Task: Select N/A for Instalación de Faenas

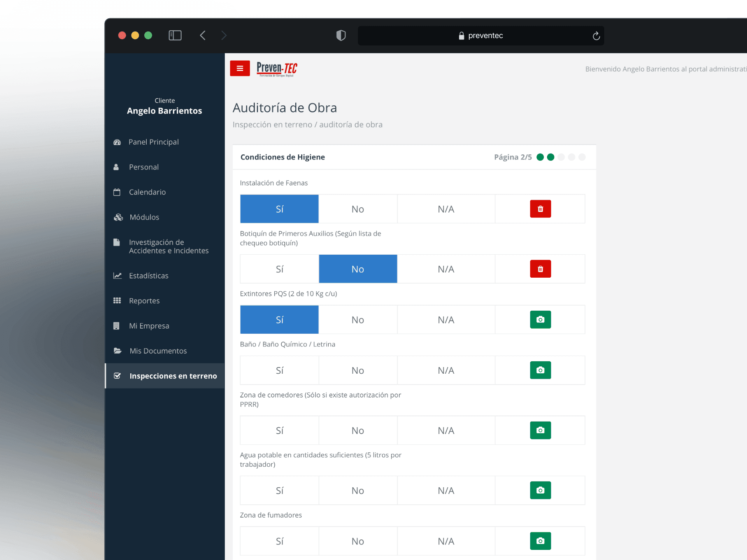Action: [446, 209]
